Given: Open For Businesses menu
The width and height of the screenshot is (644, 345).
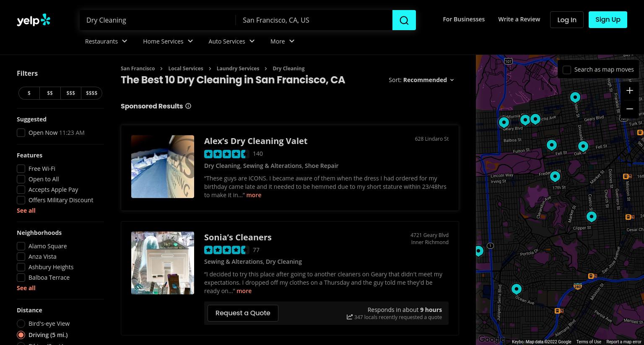Looking at the screenshot, I should (x=464, y=19).
